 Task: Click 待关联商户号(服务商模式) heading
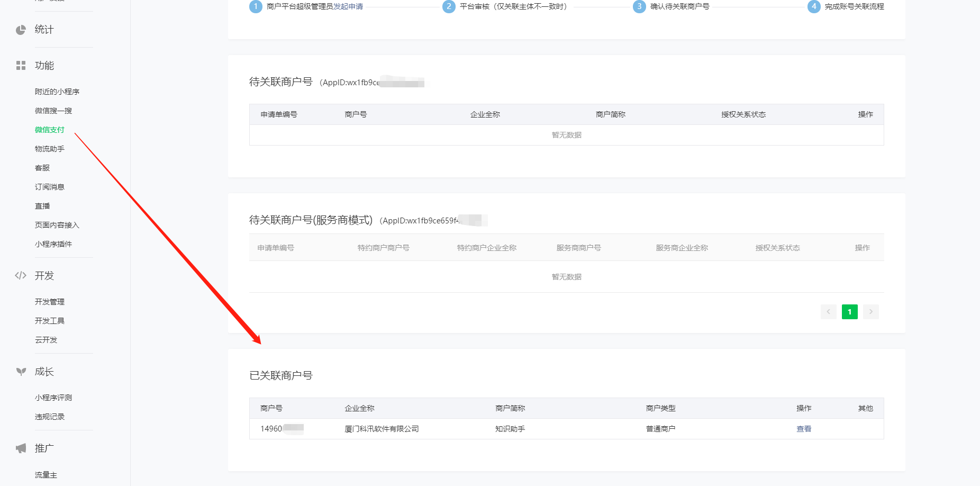tap(311, 220)
